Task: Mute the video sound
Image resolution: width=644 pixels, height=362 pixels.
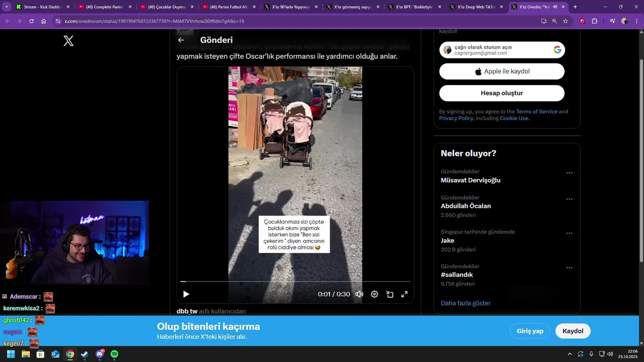Action: point(359,294)
